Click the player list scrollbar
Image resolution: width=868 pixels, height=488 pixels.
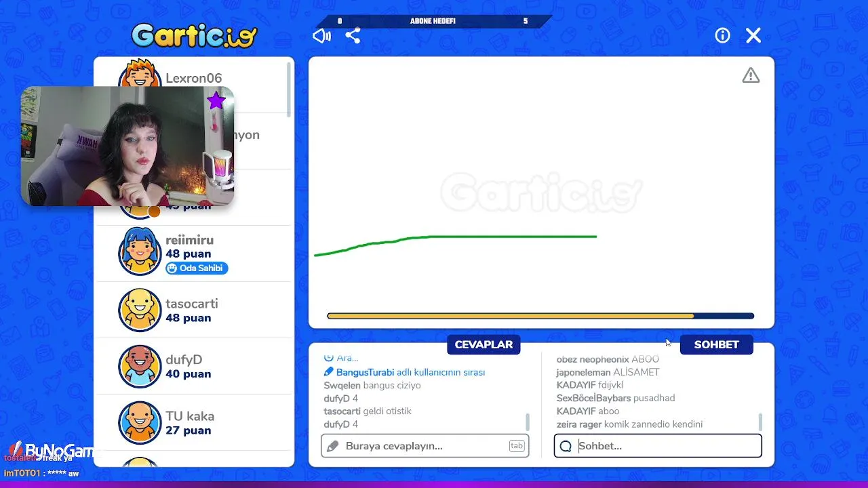(x=289, y=89)
